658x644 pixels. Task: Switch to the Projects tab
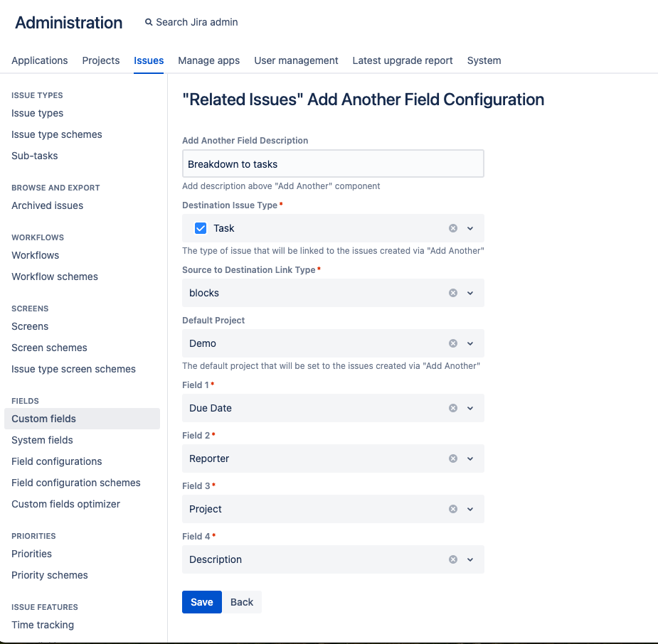coord(101,60)
